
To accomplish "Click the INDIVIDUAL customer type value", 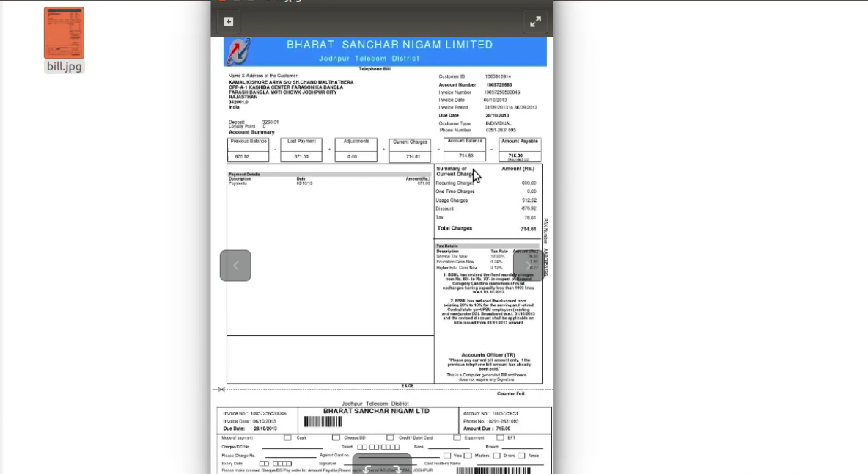I will pos(499,123).
